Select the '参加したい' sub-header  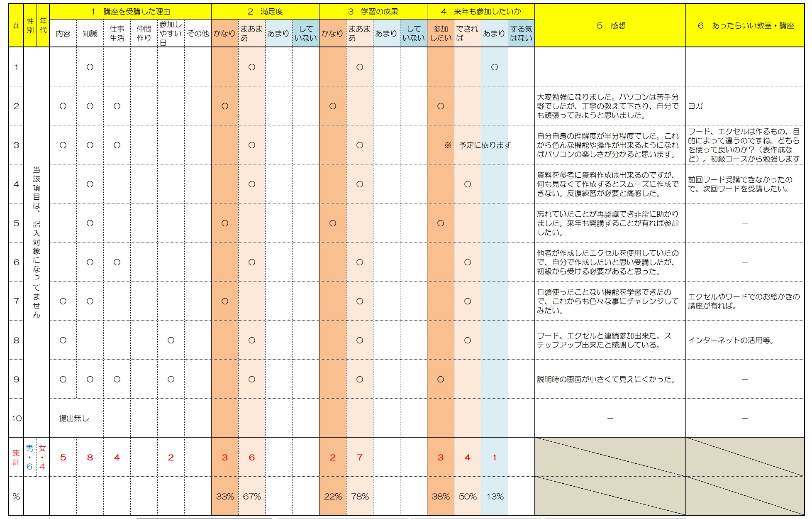[x=441, y=33]
